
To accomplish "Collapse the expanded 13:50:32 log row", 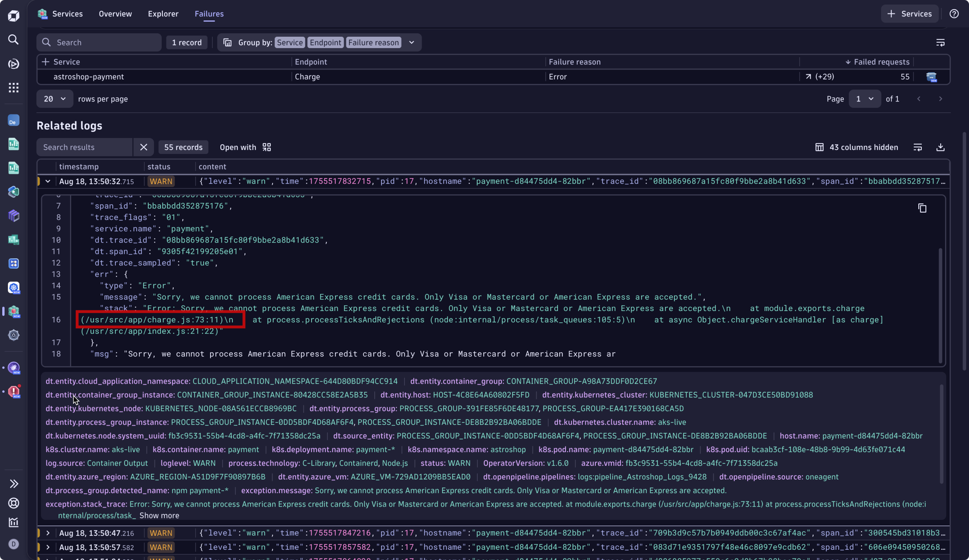I will (48, 181).
